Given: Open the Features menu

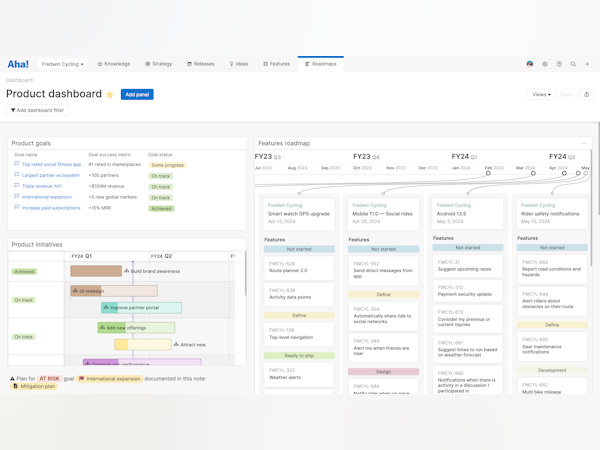Looking at the screenshot, I should pyautogui.click(x=276, y=64).
